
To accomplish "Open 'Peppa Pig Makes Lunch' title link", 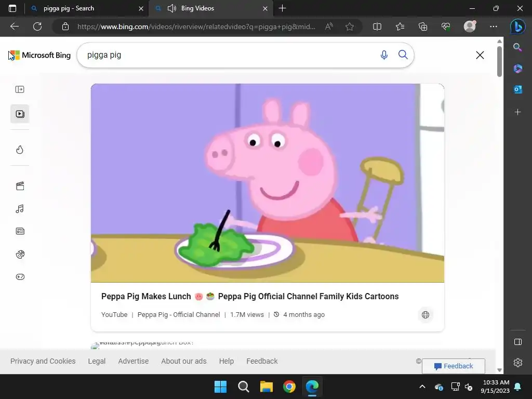I will (250, 296).
